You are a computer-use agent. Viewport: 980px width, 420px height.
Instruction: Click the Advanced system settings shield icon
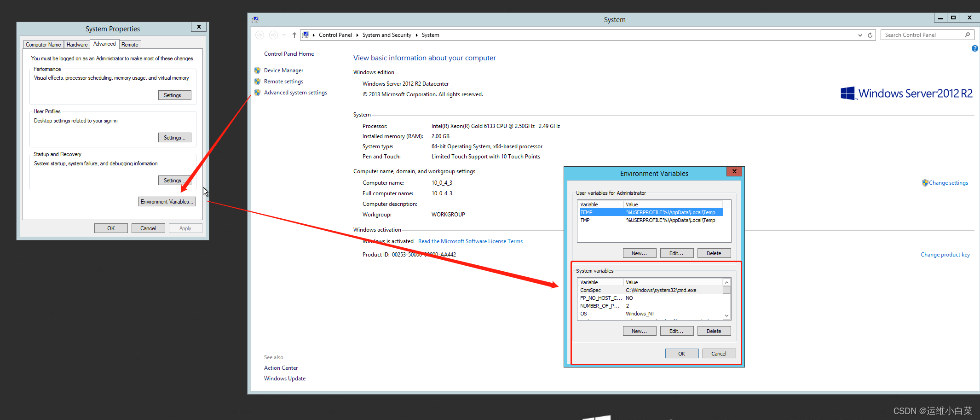click(257, 93)
